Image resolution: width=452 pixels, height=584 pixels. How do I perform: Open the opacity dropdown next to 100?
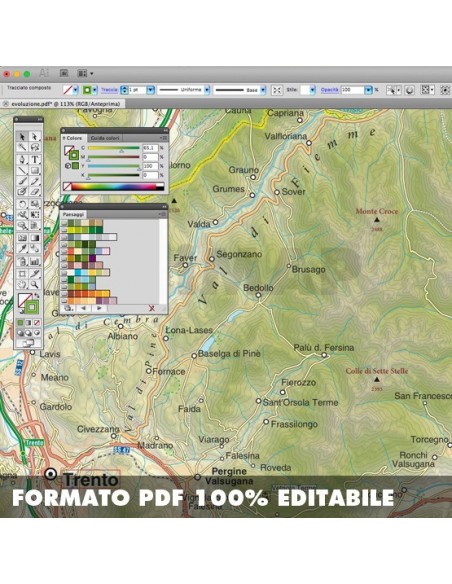click(368, 90)
